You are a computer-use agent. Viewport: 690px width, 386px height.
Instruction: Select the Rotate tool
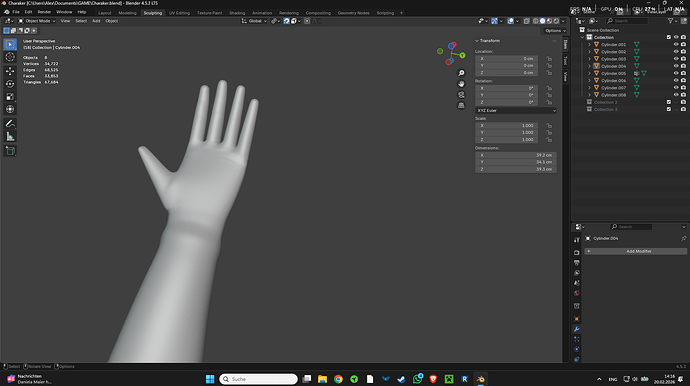10,84
